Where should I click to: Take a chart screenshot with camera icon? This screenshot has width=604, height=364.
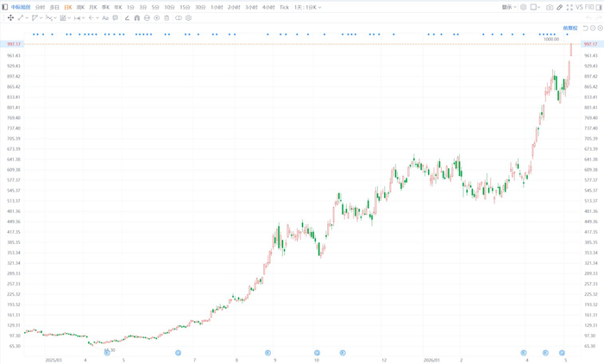pos(550,7)
